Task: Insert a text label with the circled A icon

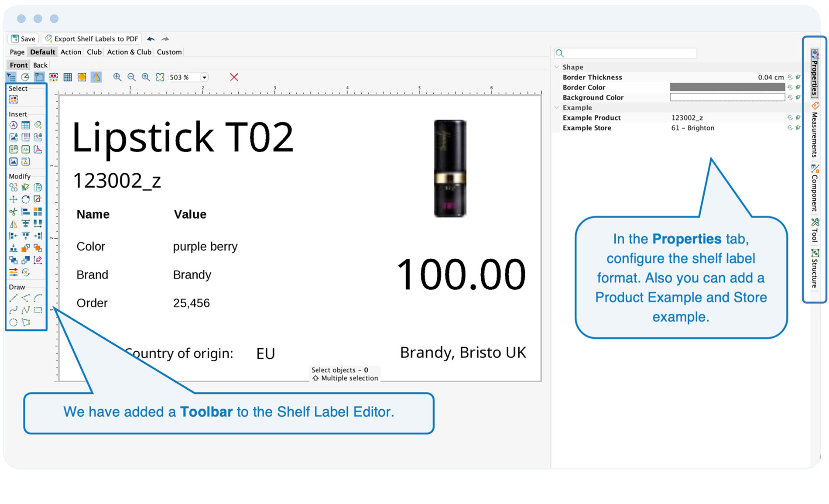Action: [14, 125]
